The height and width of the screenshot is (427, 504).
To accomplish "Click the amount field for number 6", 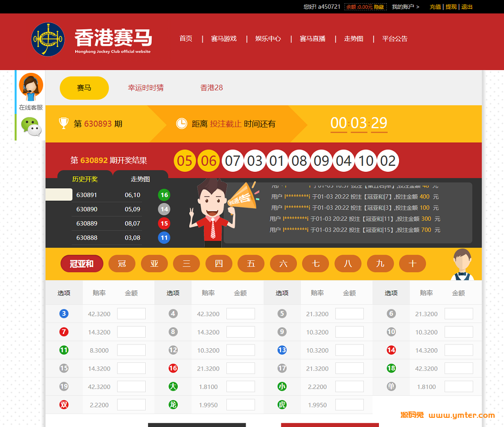I will click(459, 313).
